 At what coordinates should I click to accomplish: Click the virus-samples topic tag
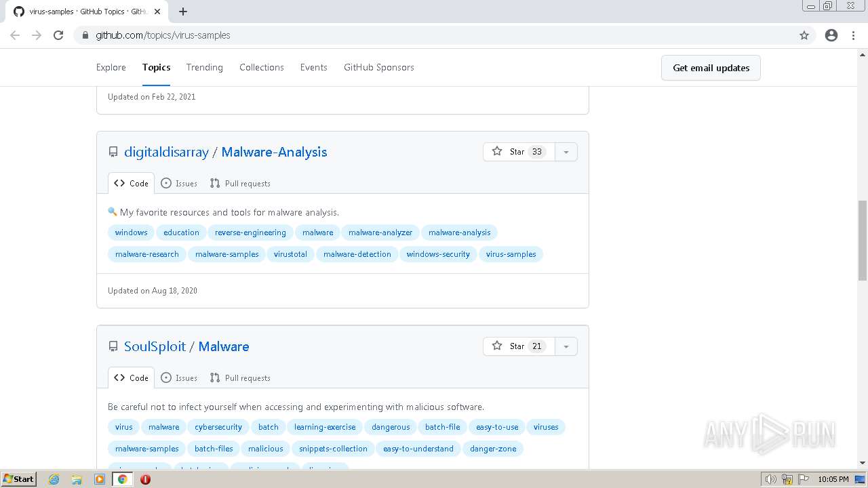pos(511,254)
